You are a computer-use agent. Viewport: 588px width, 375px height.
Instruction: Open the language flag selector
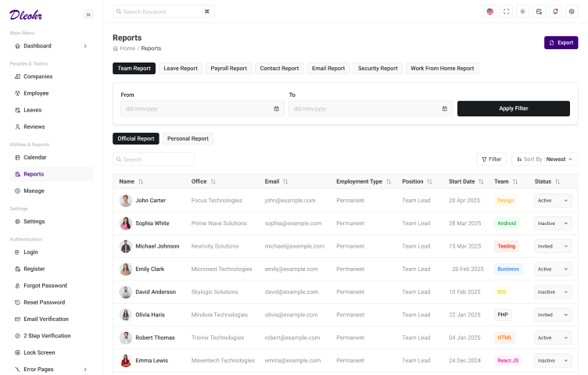click(x=489, y=12)
